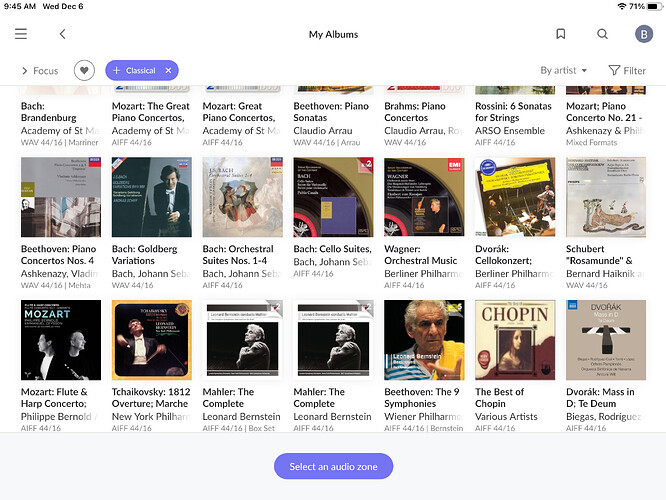The height and width of the screenshot is (500, 666).
Task: Select an audio zone button
Action: [333, 466]
